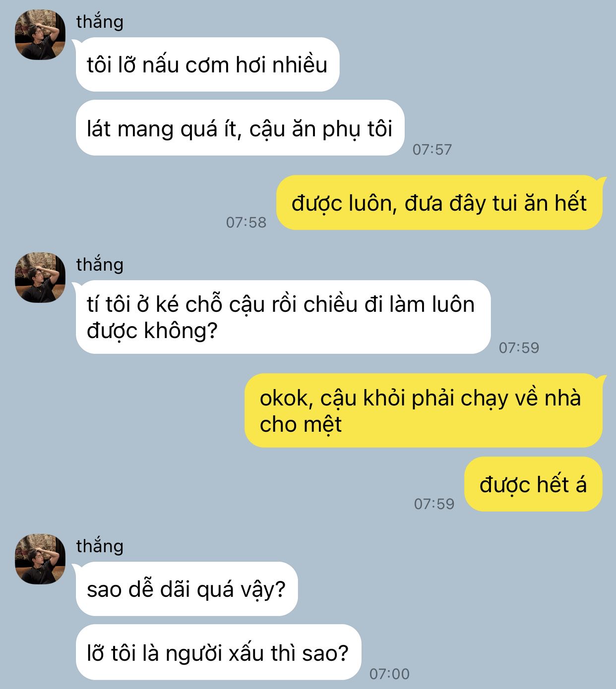Click sender name 'thắng' above 'sao dễ dãi'
This screenshot has height=689, width=616.
click(100, 546)
